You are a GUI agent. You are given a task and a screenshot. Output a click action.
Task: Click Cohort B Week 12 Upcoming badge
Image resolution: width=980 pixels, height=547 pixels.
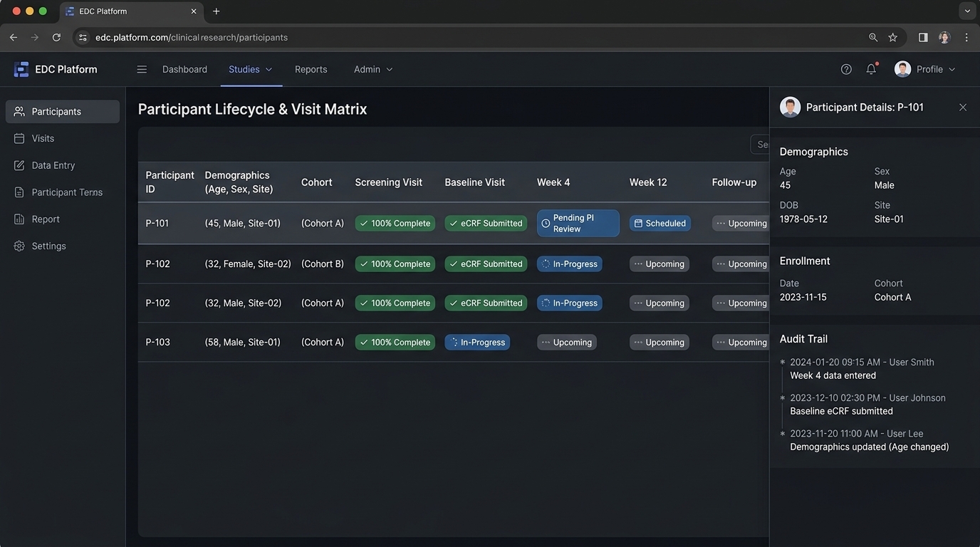[x=659, y=264]
